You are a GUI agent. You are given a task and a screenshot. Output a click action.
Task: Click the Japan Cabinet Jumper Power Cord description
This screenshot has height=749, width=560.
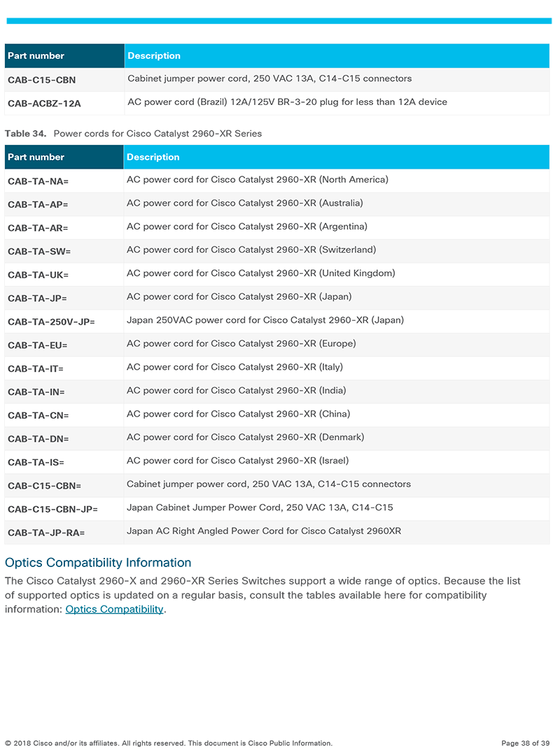pyautogui.click(x=260, y=507)
